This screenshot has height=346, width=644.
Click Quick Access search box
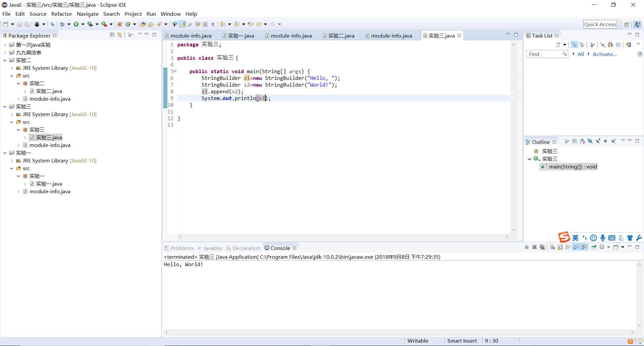tap(600, 24)
